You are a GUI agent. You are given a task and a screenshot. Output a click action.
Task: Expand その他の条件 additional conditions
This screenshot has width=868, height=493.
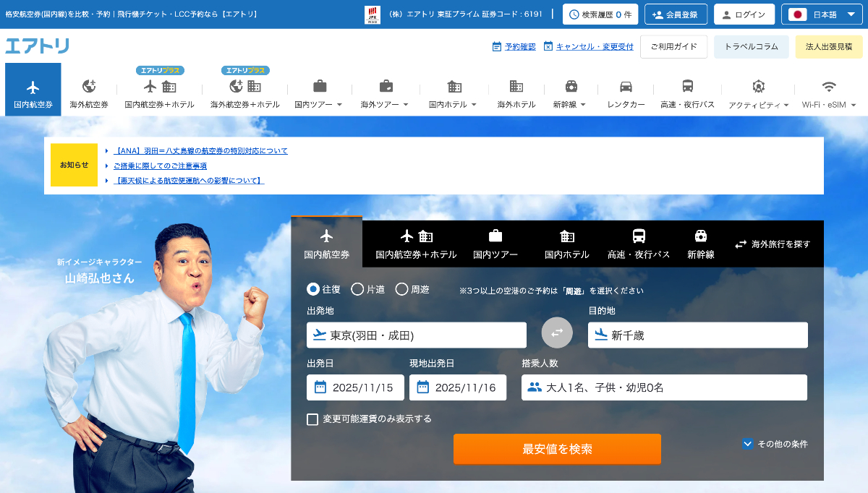(x=747, y=444)
